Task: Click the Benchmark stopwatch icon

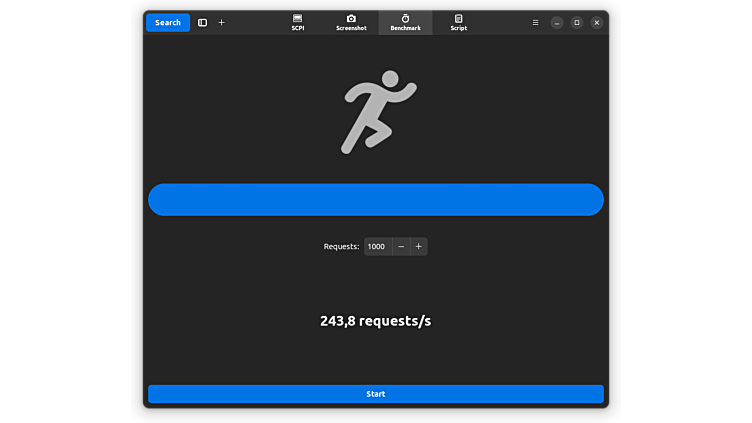Action: [405, 18]
